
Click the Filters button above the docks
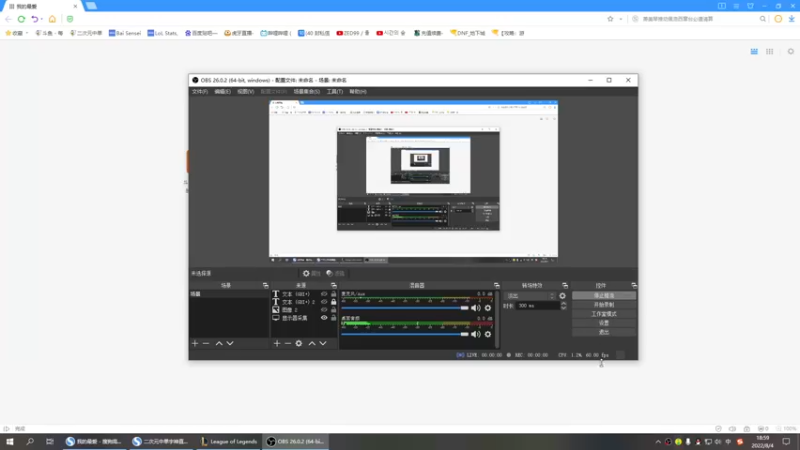pos(335,273)
